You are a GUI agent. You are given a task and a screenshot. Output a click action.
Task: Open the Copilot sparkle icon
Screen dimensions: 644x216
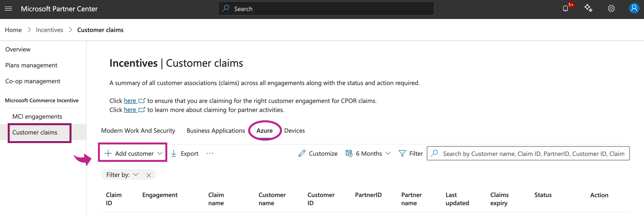click(x=588, y=9)
